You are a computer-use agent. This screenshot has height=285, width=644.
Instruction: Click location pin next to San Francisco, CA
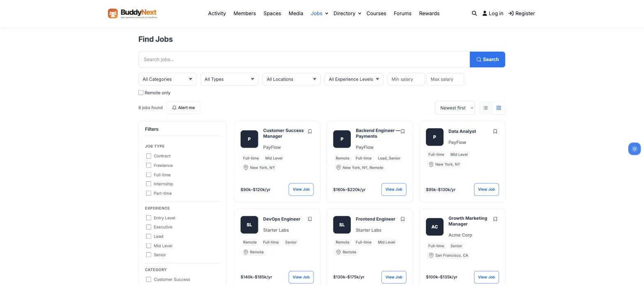[x=431, y=255]
